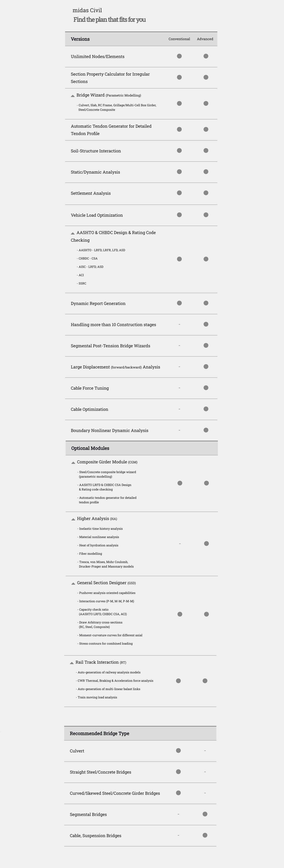Click Conventional dot for Vehicle Load Optimization
Image resolution: width=284 pixels, height=868 pixels.
click(179, 215)
